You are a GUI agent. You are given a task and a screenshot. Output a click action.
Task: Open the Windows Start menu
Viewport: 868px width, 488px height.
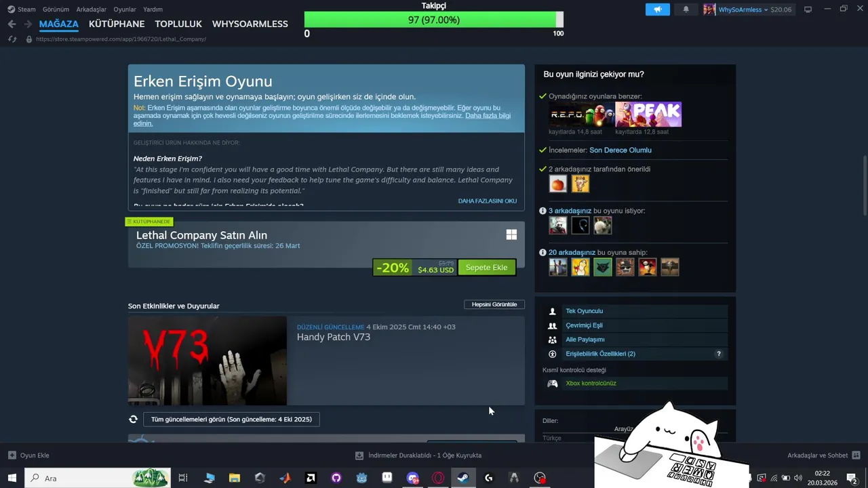coord(12,478)
